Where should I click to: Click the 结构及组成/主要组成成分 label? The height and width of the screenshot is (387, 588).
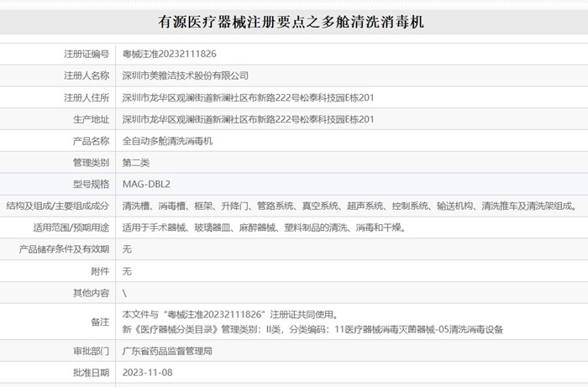click(x=57, y=206)
